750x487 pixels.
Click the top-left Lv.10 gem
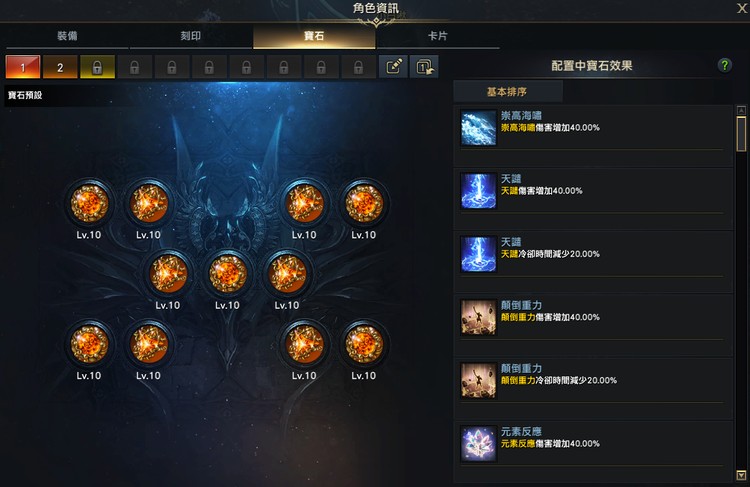(89, 203)
